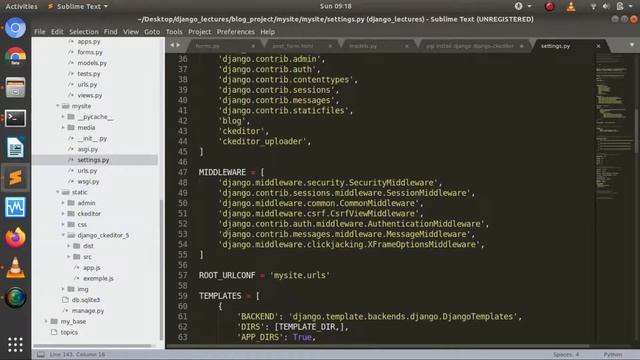
Task: Open the Goto menu
Action: pyautogui.click(x=152, y=32)
